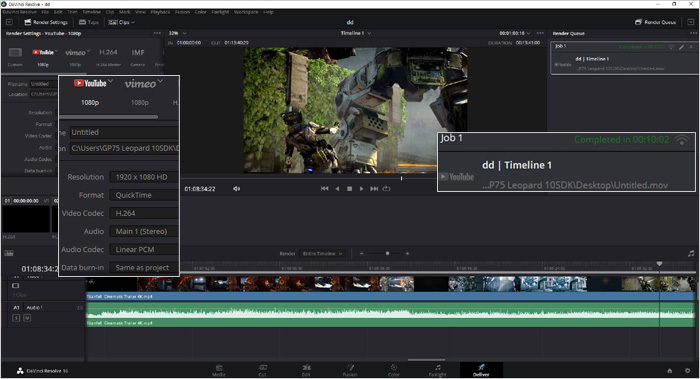Screen dimensions: 700x379
Task: Collapse left panel with top-left toggle
Action: 9,22
